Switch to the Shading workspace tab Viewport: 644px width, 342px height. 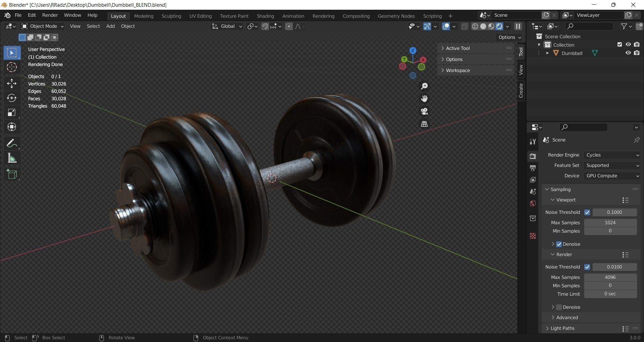click(265, 16)
